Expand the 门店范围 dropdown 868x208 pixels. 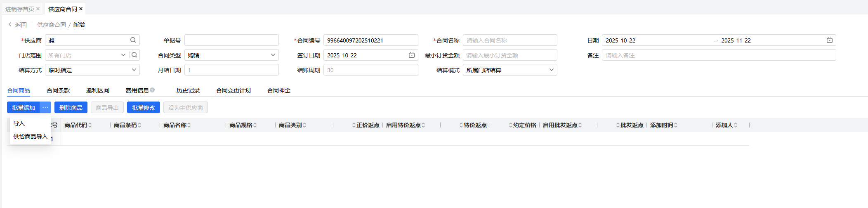123,55
